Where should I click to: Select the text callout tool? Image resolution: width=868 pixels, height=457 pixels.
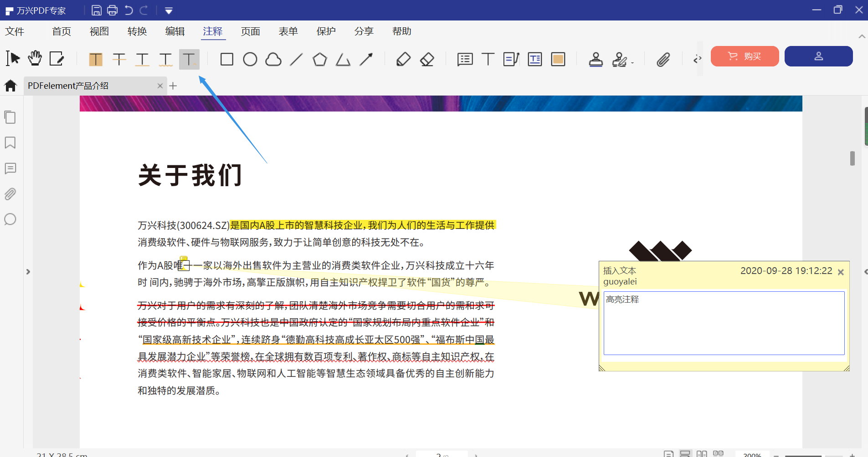(511, 59)
